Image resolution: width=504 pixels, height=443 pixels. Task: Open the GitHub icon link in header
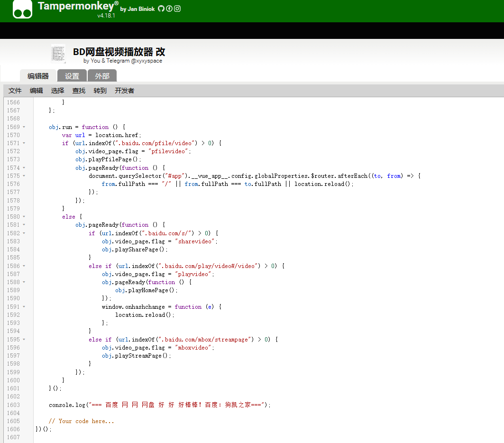pyautogui.click(x=161, y=9)
